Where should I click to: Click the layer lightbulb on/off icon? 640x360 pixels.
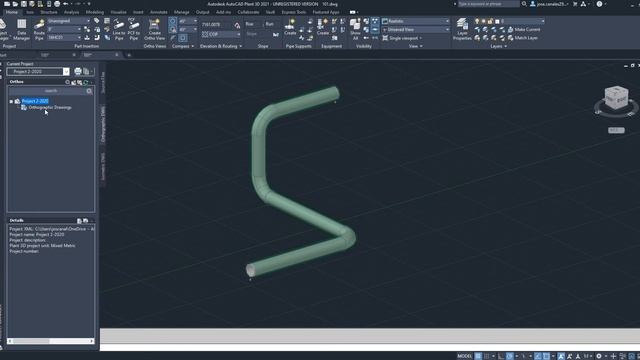[477, 21]
